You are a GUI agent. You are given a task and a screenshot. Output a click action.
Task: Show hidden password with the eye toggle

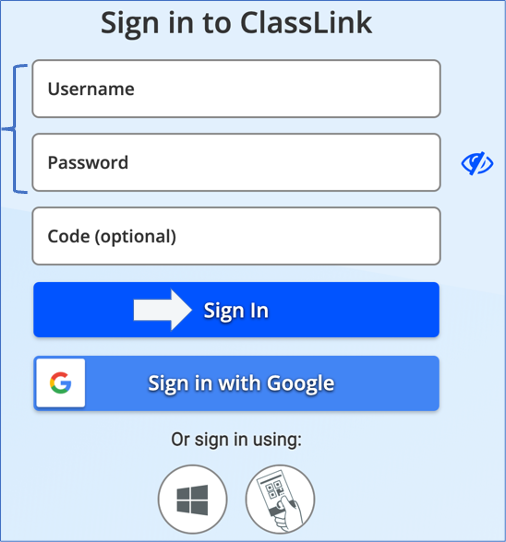point(477,163)
